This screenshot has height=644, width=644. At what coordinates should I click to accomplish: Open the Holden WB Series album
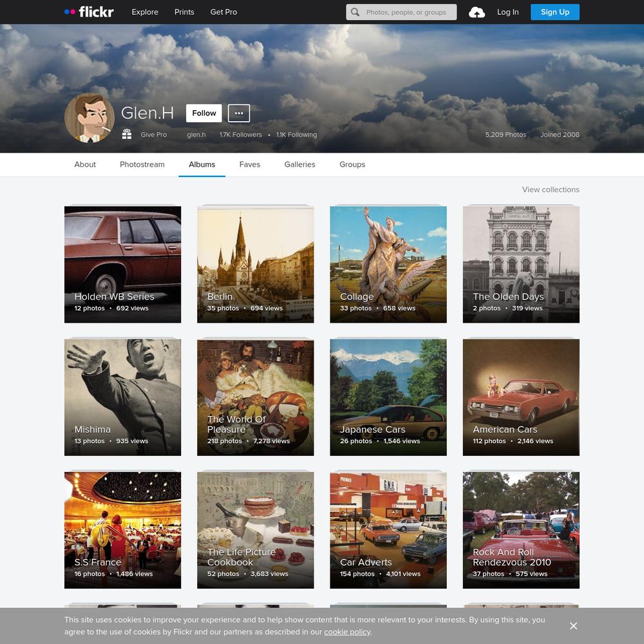click(x=122, y=265)
